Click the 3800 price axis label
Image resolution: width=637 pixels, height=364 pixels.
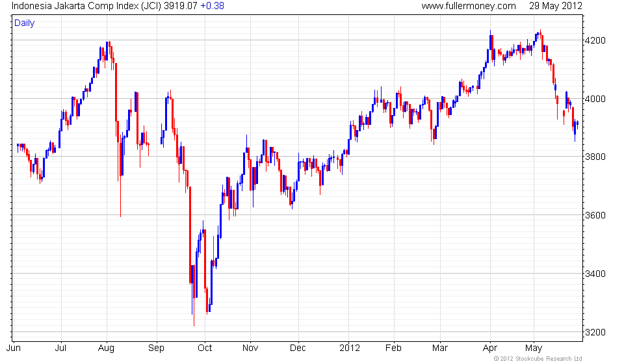(595, 157)
